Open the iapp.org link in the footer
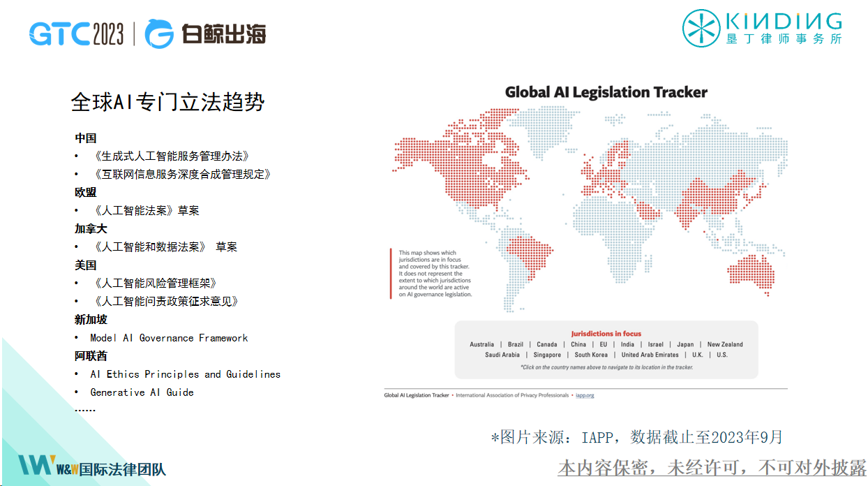Screen dimensions: 868x486 [585, 395]
